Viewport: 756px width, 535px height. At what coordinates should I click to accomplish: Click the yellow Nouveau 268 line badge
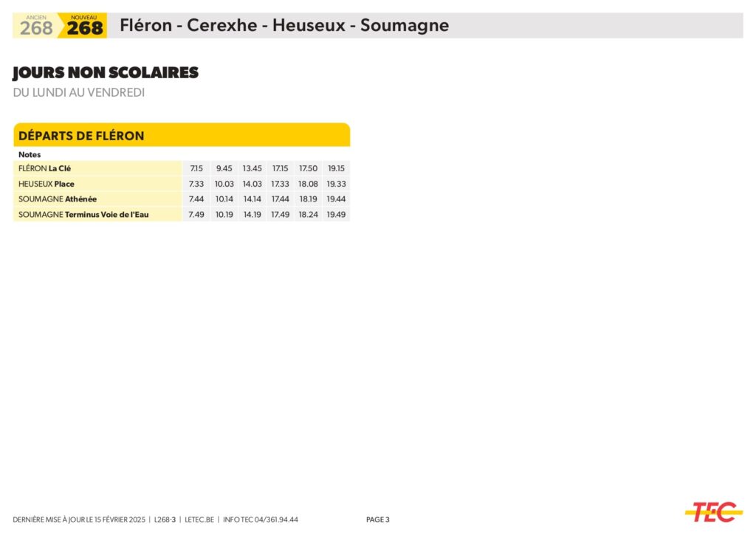(x=85, y=27)
